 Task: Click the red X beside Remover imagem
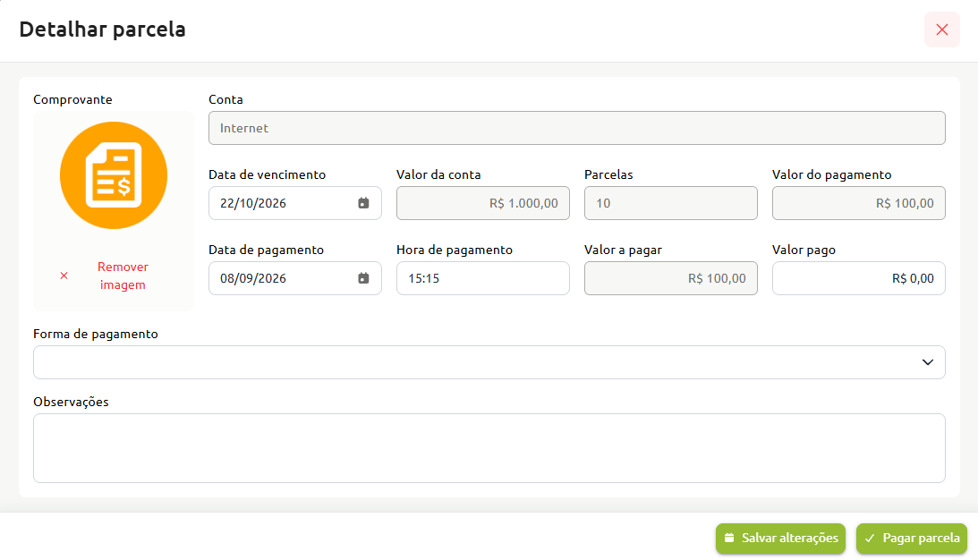[64, 276]
